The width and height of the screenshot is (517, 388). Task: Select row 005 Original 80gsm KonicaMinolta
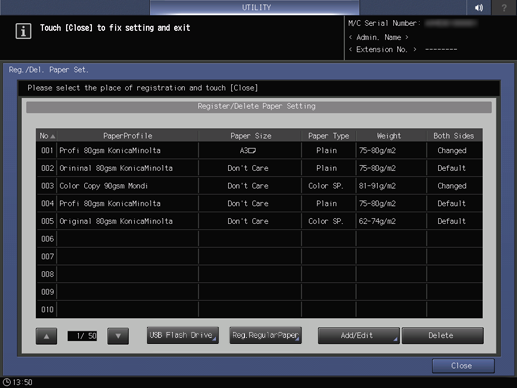point(259,221)
